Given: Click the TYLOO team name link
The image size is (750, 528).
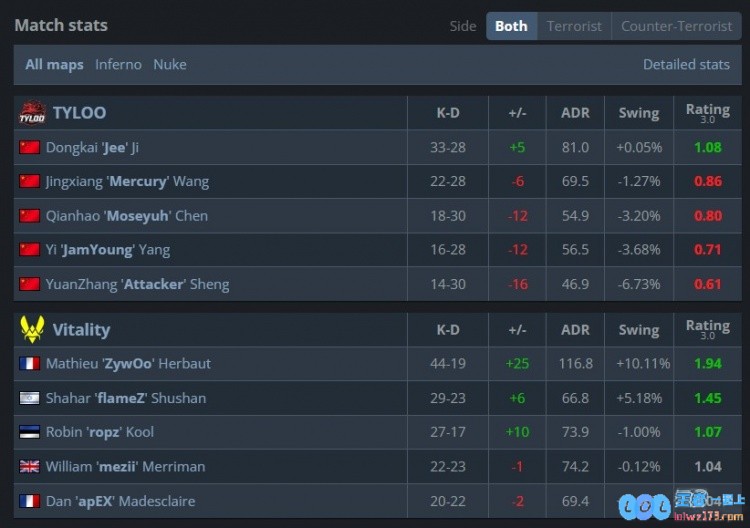Looking at the screenshot, I should pyautogui.click(x=79, y=113).
